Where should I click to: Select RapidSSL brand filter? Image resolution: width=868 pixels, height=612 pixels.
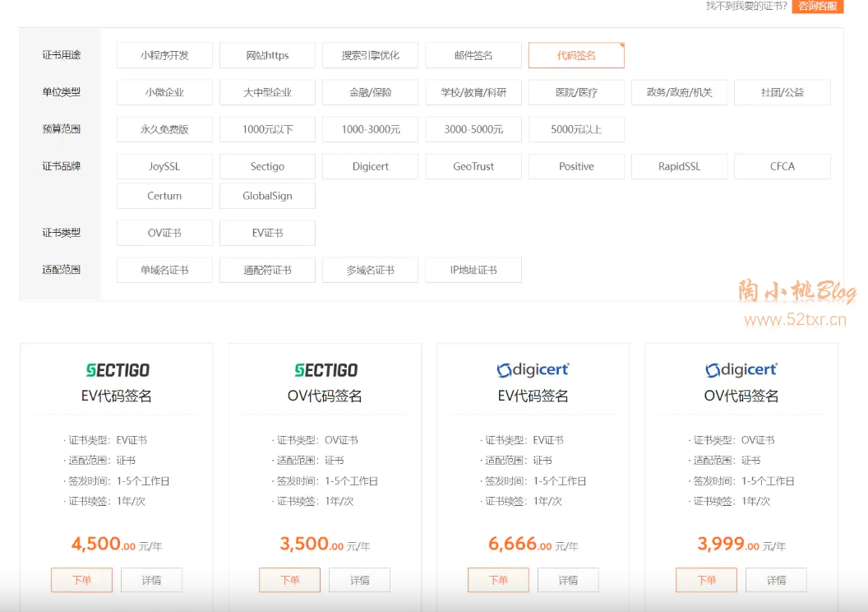pos(679,167)
